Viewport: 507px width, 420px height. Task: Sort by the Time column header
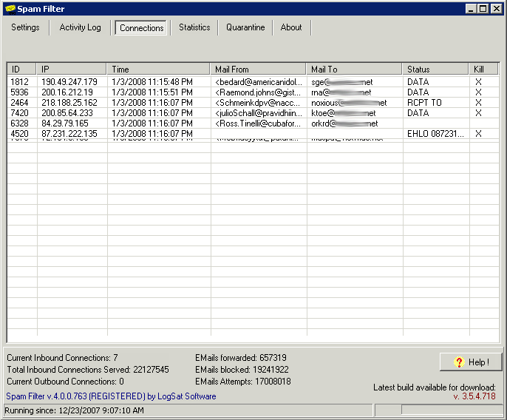point(158,70)
